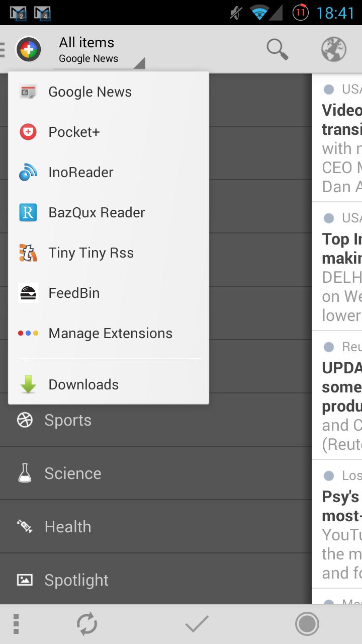Open the globe web view icon
The height and width of the screenshot is (644, 362).
(334, 49)
